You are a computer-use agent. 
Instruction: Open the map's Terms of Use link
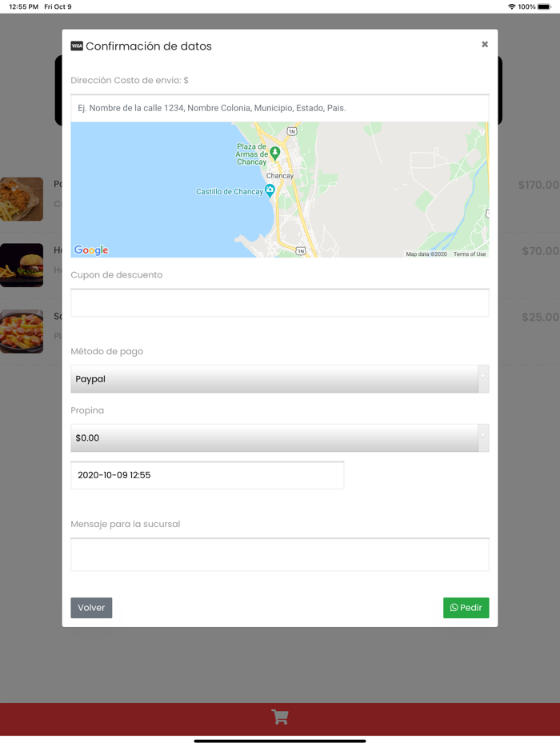coord(470,254)
